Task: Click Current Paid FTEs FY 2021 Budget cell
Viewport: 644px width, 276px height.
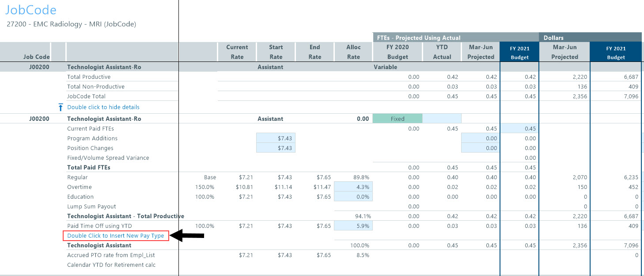Action: 519,129
